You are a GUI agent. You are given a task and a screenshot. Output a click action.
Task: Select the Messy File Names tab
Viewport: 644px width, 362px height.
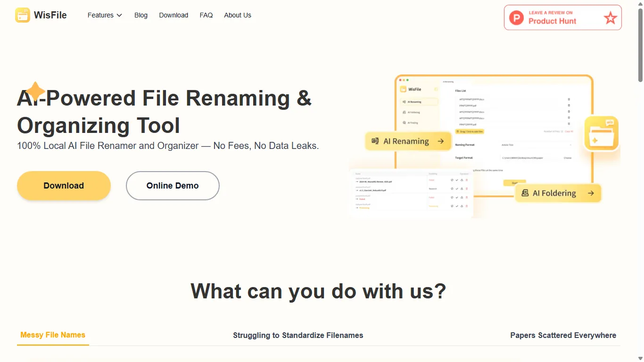[x=53, y=335]
